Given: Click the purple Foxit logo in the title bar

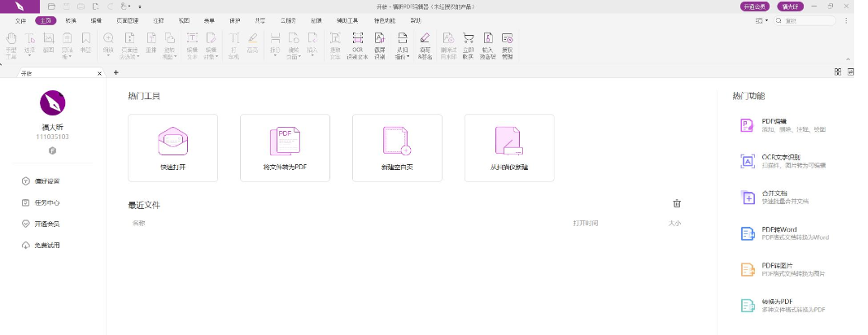Looking at the screenshot, I should 20,7.
